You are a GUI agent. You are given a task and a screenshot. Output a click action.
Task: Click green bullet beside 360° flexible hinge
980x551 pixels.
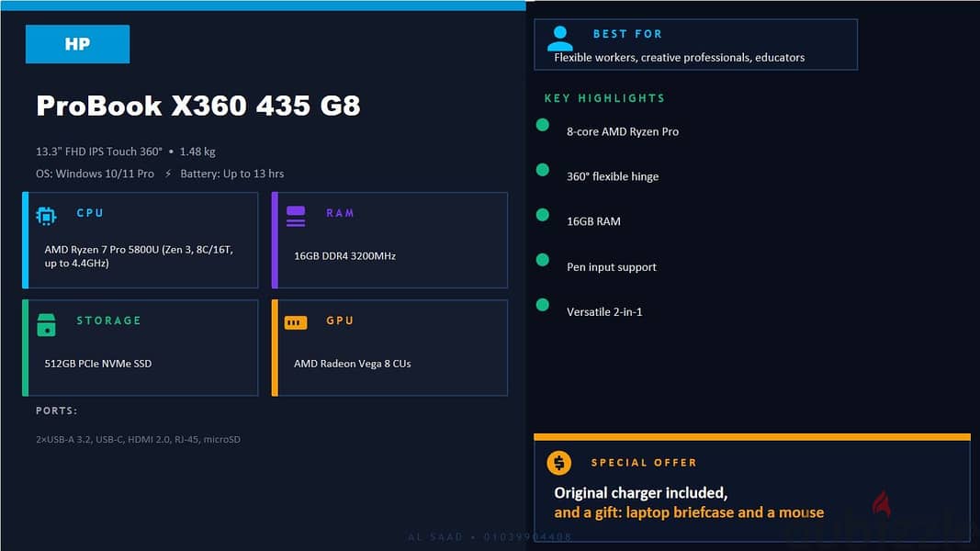pos(543,170)
